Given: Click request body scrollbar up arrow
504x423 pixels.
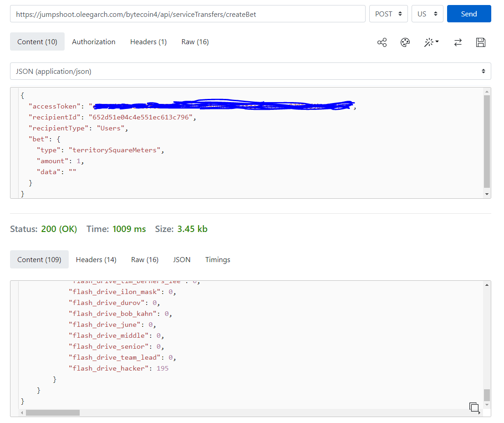Looking at the screenshot, I should (487, 92).
